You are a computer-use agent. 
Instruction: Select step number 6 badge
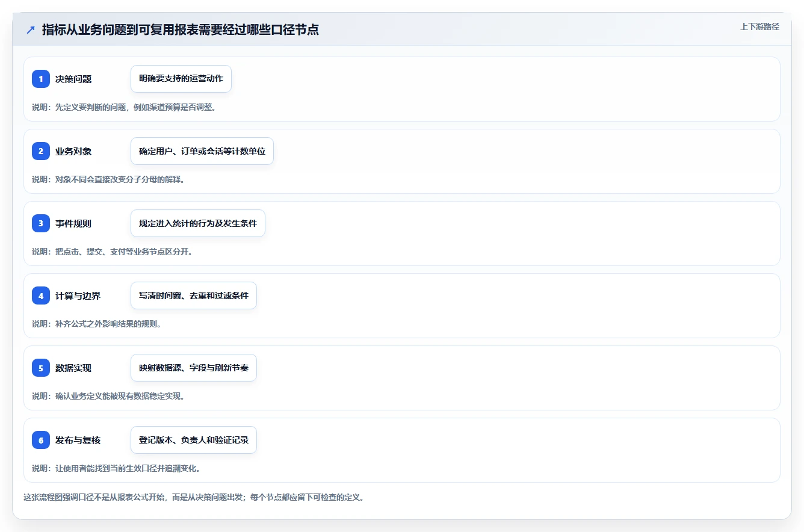pyautogui.click(x=41, y=440)
